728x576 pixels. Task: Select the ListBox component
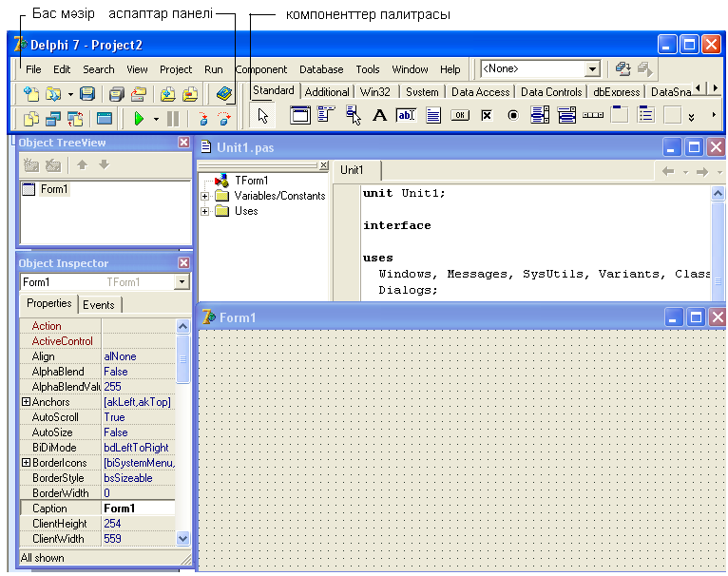540,115
